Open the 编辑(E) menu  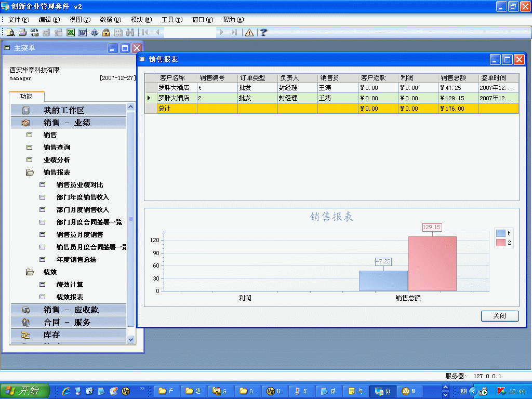(49, 20)
